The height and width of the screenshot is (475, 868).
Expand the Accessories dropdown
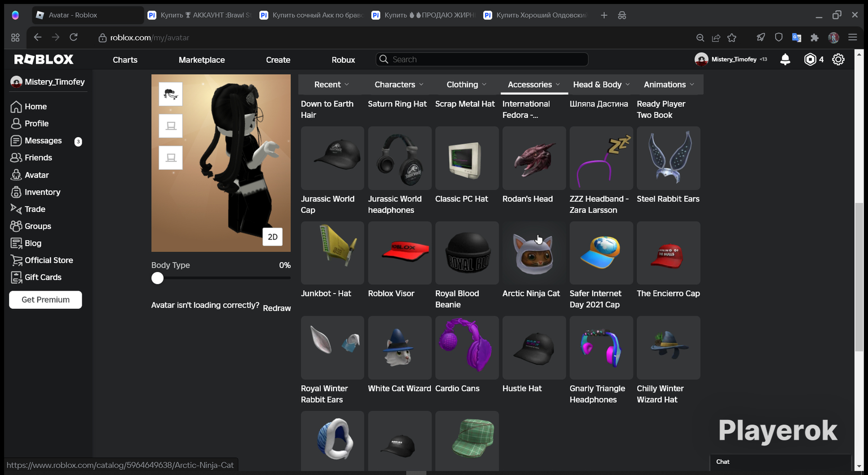point(534,85)
